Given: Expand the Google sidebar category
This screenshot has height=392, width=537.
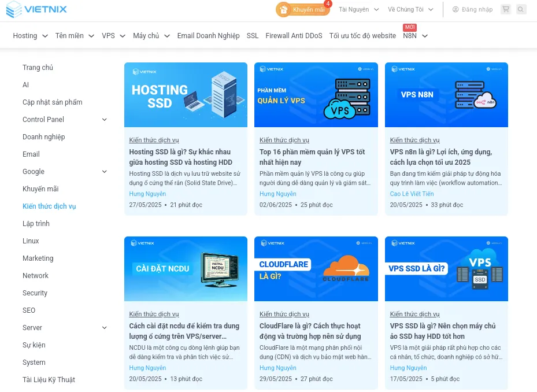Looking at the screenshot, I should (x=105, y=172).
